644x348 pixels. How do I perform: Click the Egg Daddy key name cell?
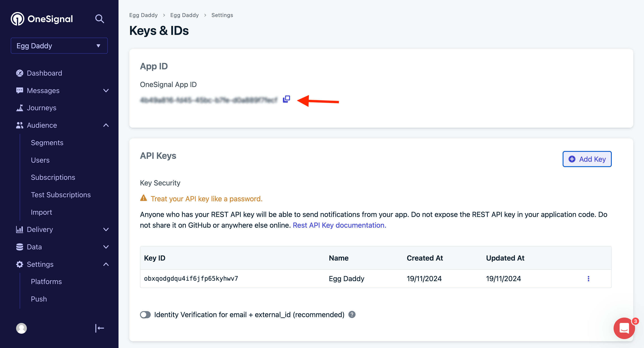347,278
